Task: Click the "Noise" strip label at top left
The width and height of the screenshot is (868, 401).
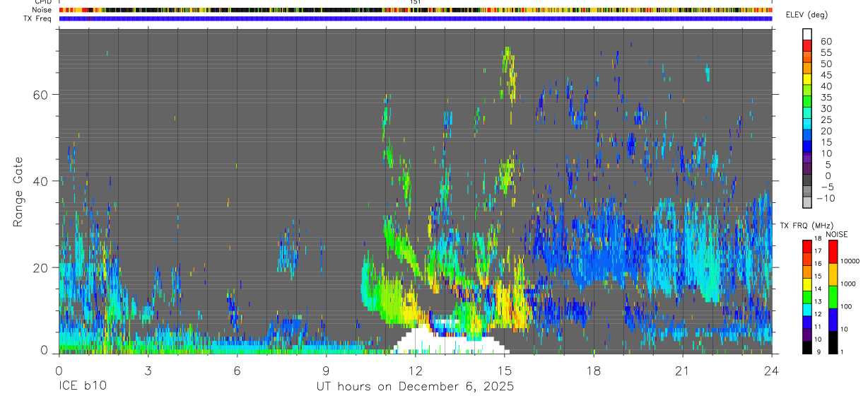Action: point(42,10)
